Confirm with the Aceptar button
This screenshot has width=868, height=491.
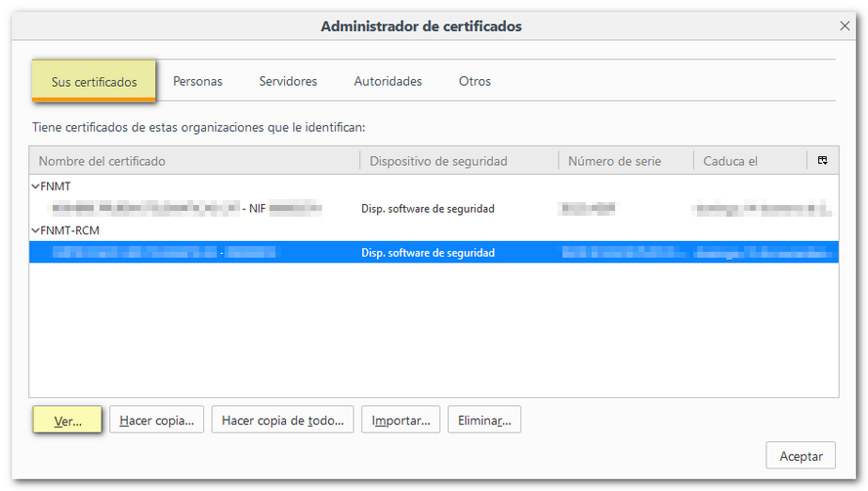(x=801, y=456)
